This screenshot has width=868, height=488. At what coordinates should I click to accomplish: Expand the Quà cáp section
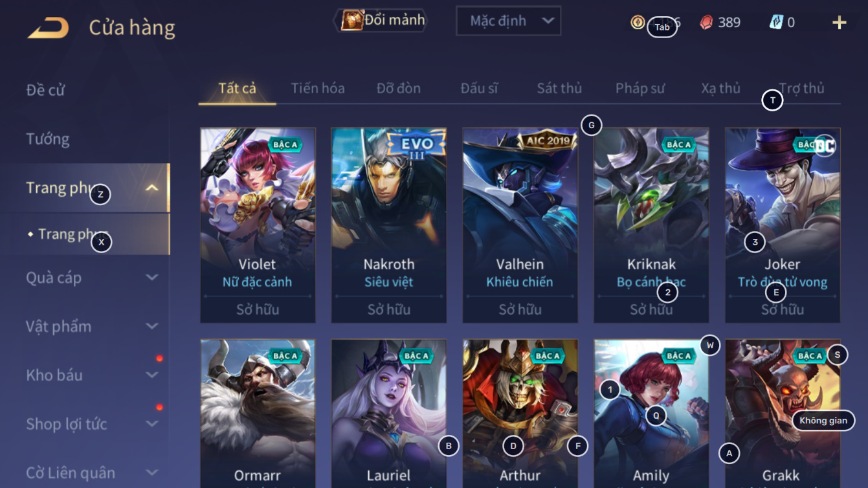pyautogui.click(x=152, y=278)
